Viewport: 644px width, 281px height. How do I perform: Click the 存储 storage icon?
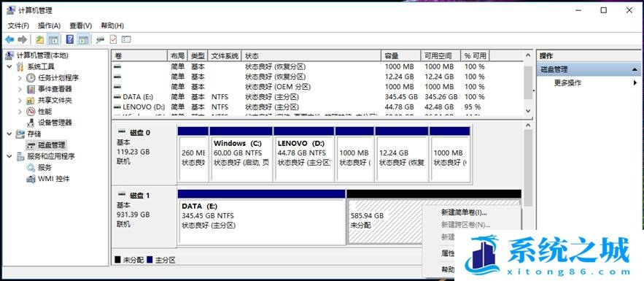click(20, 134)
